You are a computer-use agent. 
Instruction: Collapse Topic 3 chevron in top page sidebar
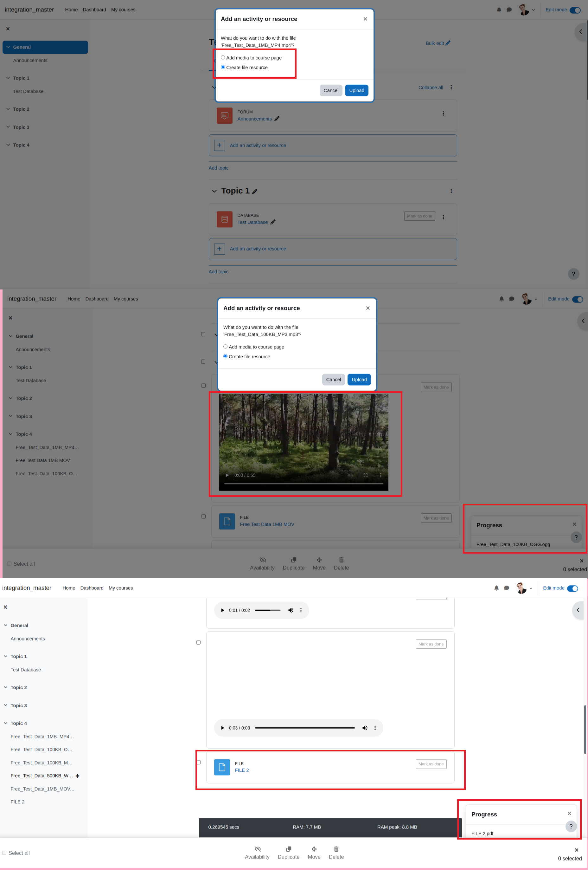[8, 127]
